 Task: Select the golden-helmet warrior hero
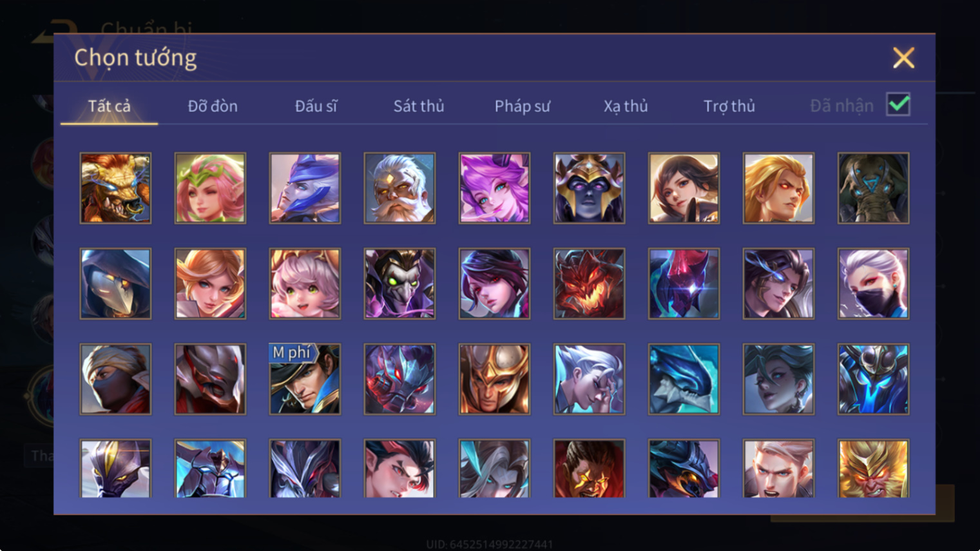point(494,379)
